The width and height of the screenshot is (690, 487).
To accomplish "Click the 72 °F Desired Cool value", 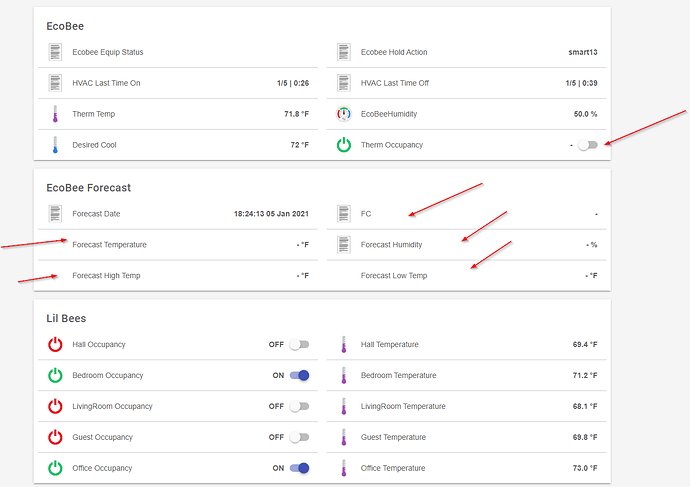I will tap(300, 145).
